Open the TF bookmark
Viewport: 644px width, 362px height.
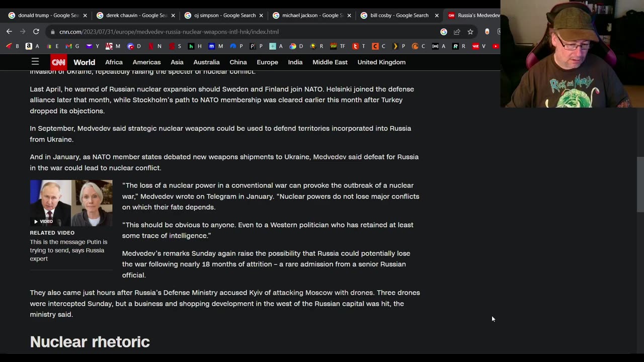click(337, 46)
